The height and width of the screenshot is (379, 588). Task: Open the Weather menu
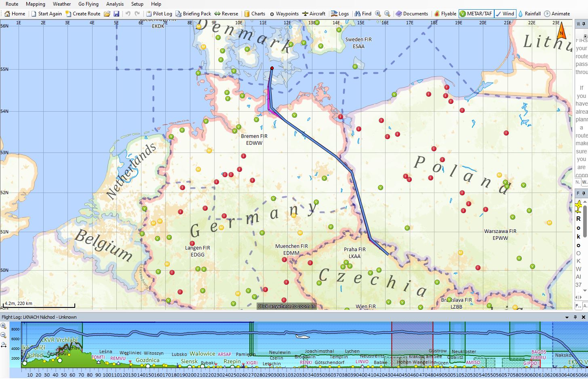[62, 4]
